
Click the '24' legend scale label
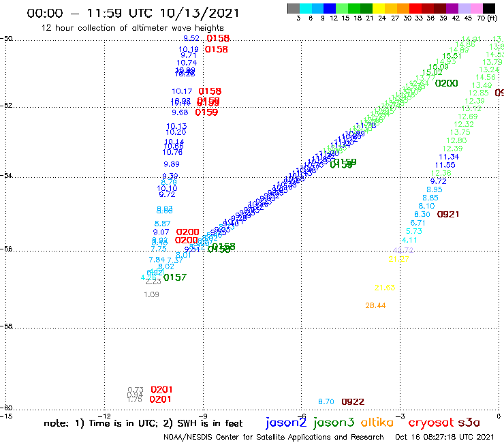[x=382, y=18]
